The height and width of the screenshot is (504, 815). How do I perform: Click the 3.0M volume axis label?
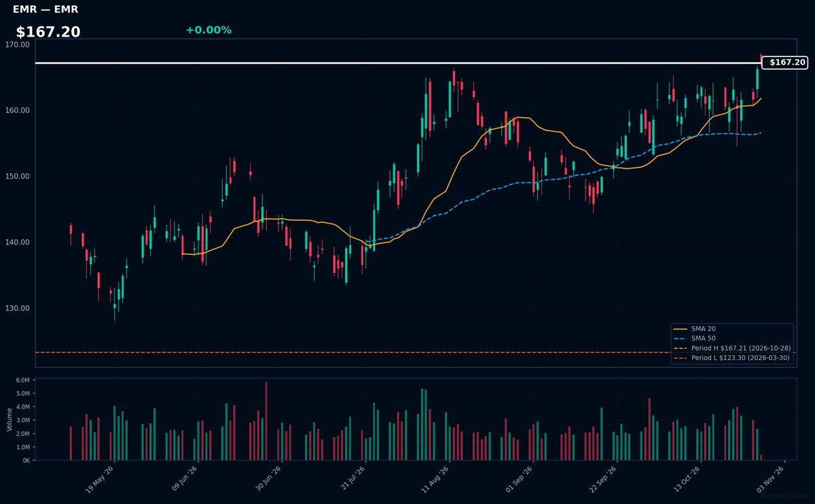click(x=22, y=420)
